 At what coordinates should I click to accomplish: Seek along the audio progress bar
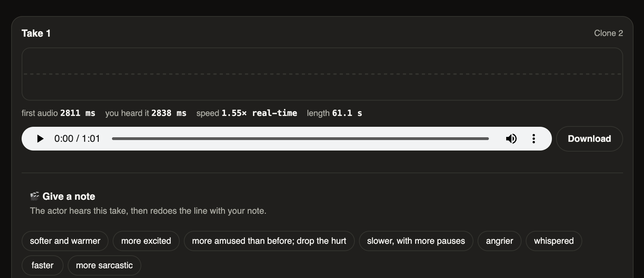pos(300,139)
